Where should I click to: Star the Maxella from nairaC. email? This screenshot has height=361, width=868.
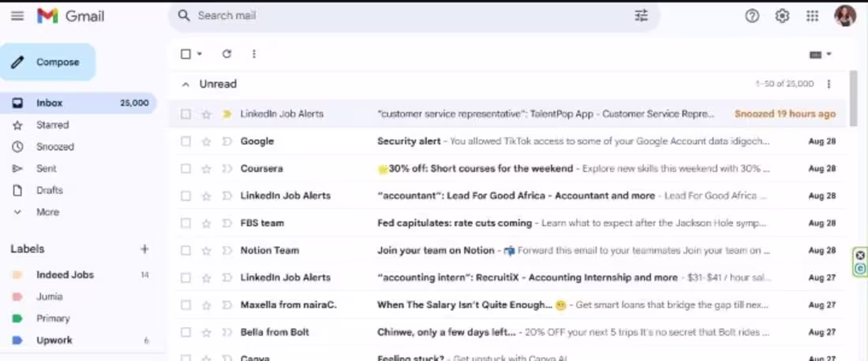click(x=207, y=305)
